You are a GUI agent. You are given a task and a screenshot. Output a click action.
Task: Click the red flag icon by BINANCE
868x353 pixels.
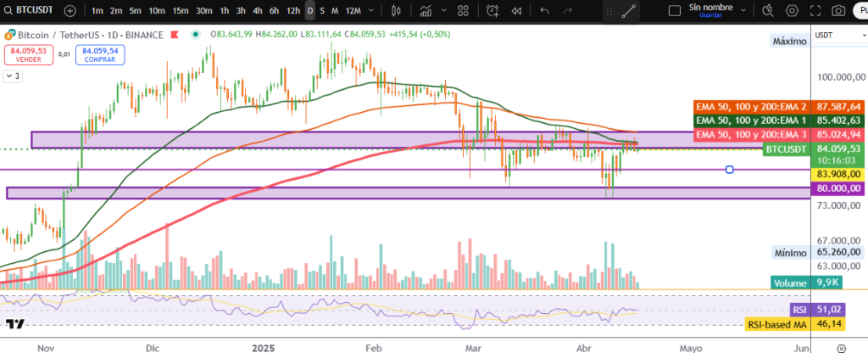coord(175,34)
